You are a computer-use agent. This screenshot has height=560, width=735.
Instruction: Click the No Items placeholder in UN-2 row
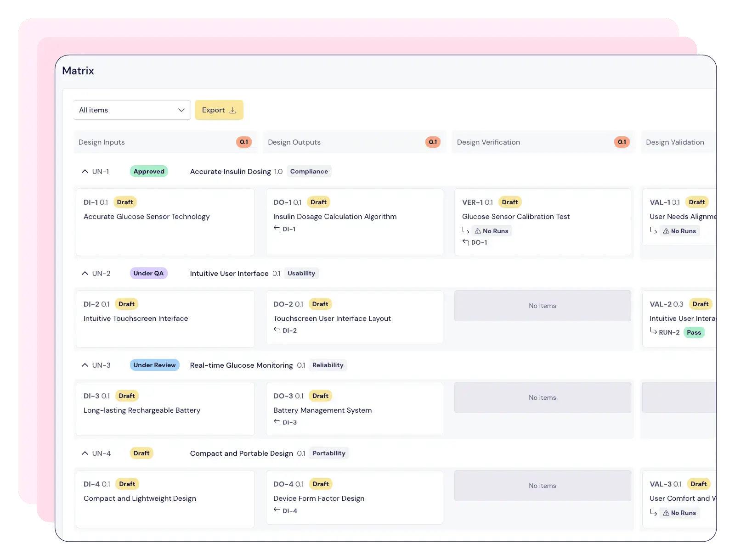tap(543, 306)
